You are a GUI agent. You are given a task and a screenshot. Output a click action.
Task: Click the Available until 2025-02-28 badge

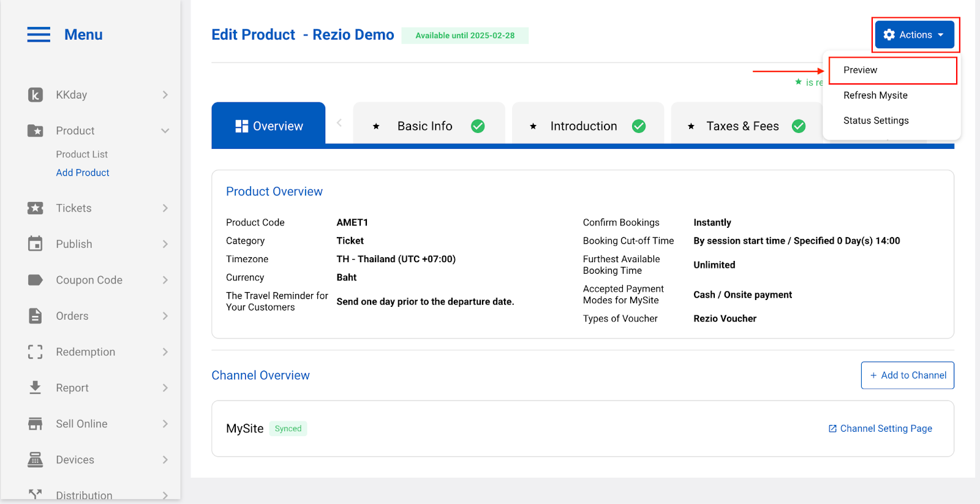tap(465, 36)
